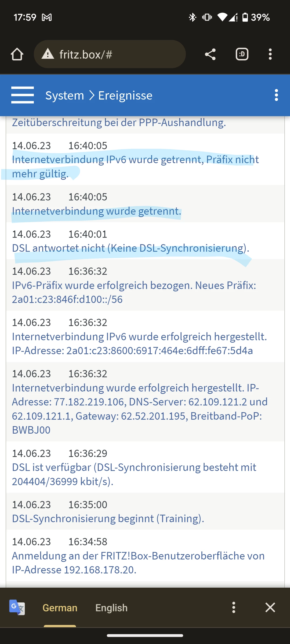The width and height of the screenshot is (290, 644).
Task: Go to the System breadcrumb
Action: [65, 96]
